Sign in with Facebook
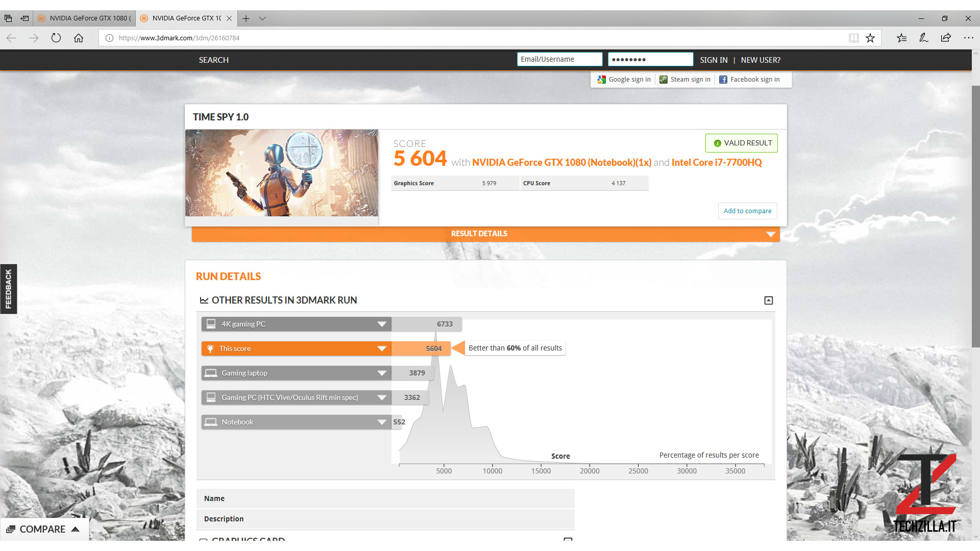980x551 pixels. click(x=750, y=80)
